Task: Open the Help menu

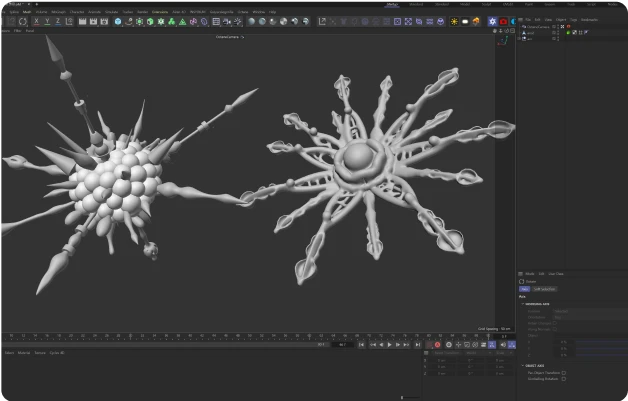Action: coord(273,12)
